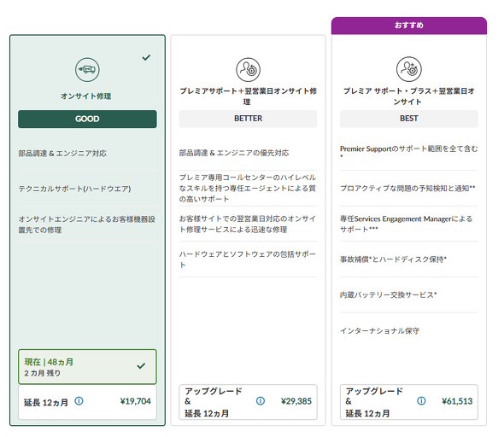Select the BETTER plan label

coord(248,119)
